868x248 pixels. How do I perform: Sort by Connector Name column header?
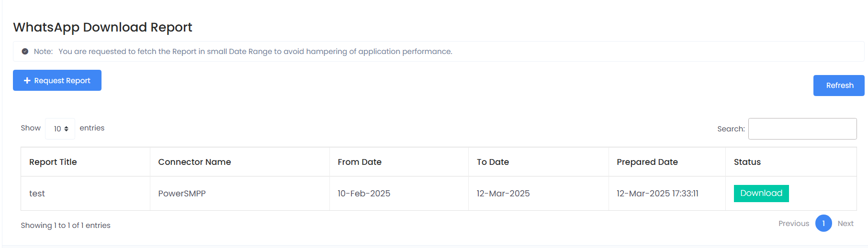pos(194,162)
